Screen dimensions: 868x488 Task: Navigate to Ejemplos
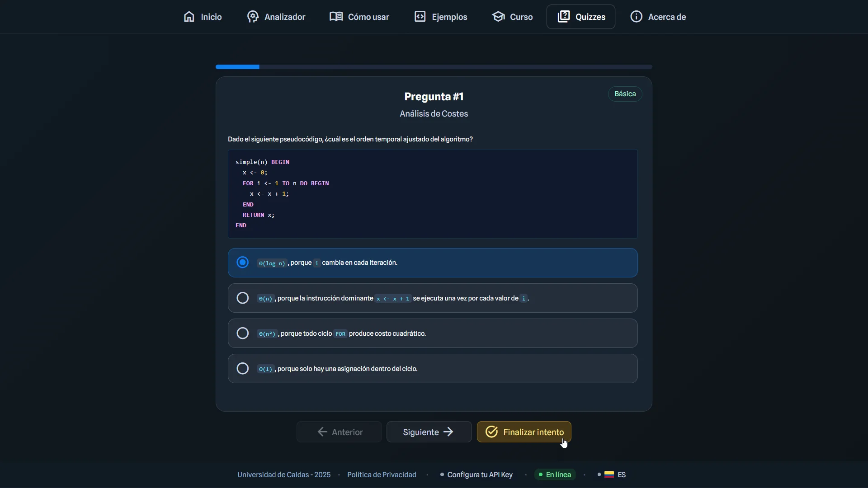(x=441, y=17)
